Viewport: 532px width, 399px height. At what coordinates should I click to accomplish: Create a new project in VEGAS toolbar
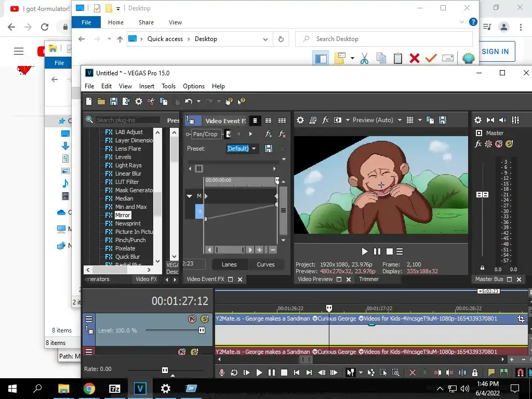click(x=89, y=101)
